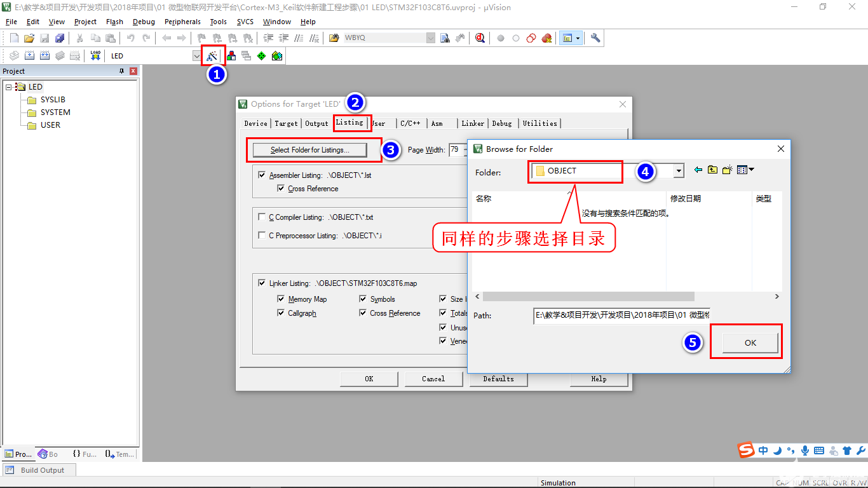Image resolution: width=868 pixels, height=488 pixels.
Task: Click the Insert Breakpoint red circle icon
Action: (x=501, y=38)
